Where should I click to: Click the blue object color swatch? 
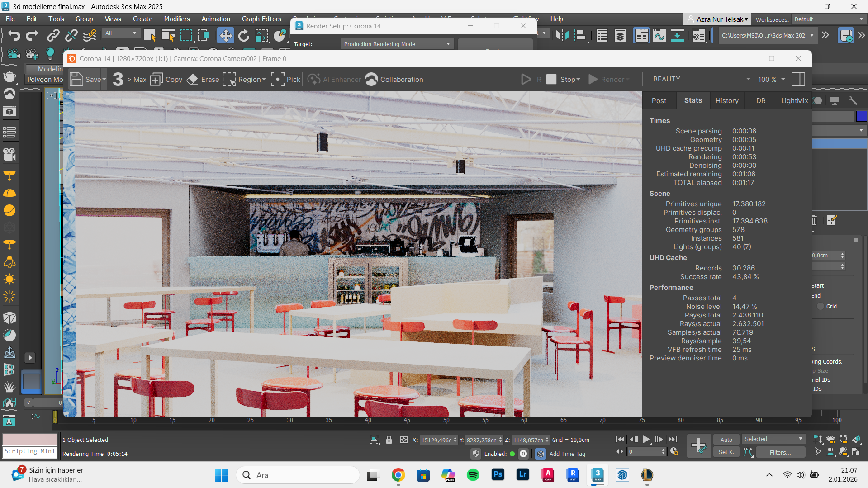[861, 116]
